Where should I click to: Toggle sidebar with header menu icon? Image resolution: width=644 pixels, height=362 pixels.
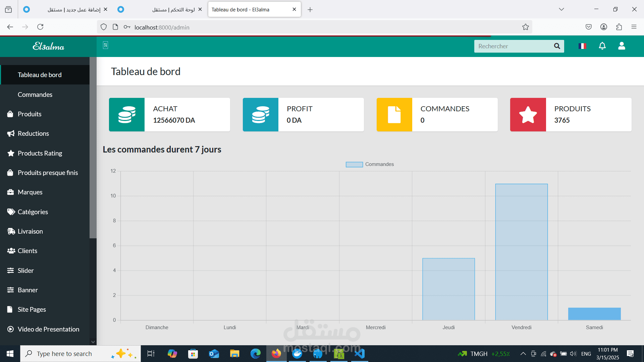coord(105,45)
